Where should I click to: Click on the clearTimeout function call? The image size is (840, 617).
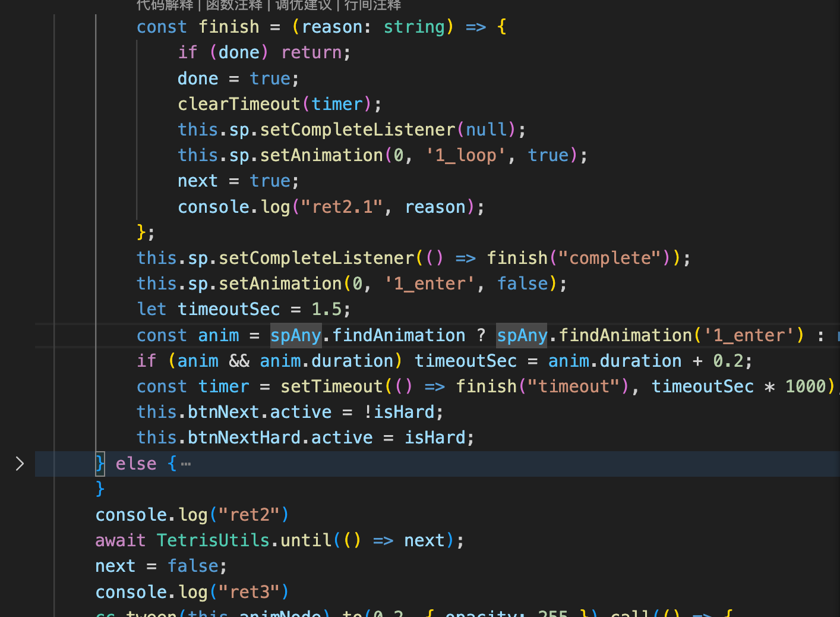(x=239, y=104)
